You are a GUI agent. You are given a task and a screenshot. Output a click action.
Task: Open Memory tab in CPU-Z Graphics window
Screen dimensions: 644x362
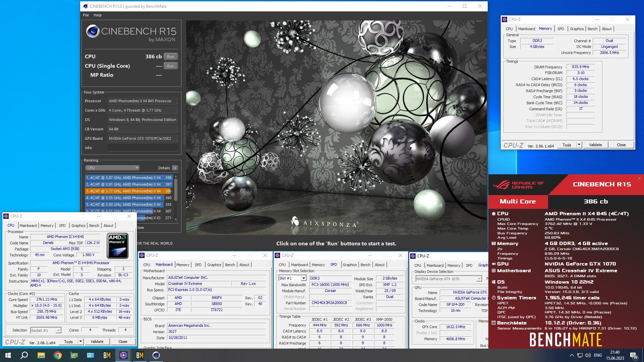(454, 265)
